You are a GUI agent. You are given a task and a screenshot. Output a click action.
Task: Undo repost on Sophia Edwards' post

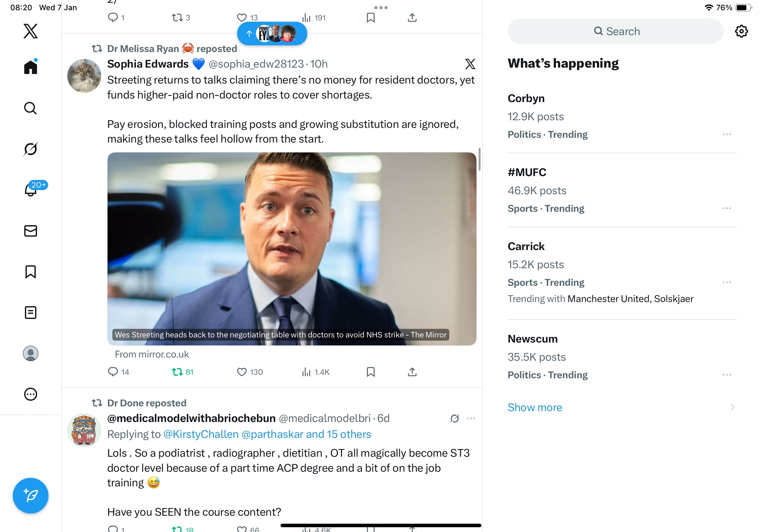[x=177, y=372]
